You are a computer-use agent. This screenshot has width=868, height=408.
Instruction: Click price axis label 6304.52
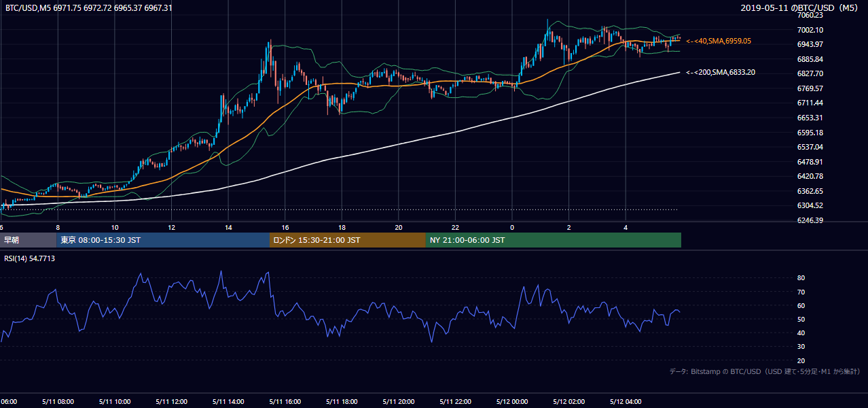point(810,205)
